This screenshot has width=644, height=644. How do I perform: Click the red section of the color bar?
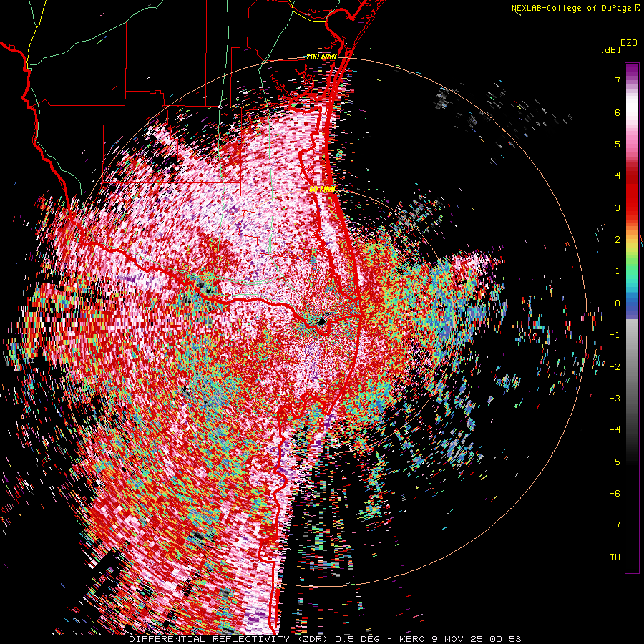[632, 193]
